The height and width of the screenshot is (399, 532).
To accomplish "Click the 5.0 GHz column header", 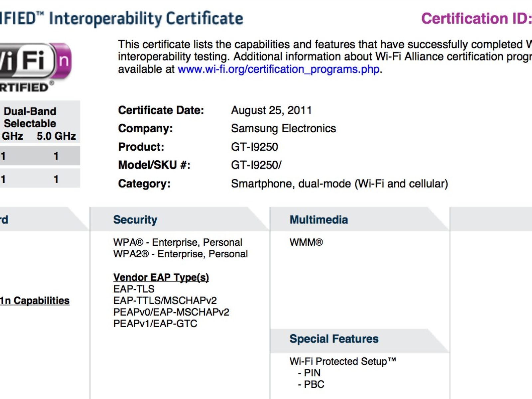I will pos(56,136).
